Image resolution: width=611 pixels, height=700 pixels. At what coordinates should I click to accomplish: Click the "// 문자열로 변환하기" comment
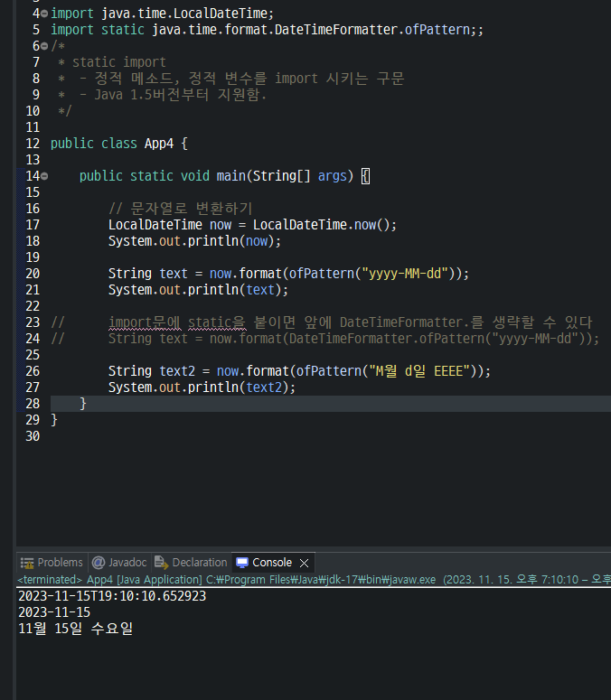pos(181,209)
